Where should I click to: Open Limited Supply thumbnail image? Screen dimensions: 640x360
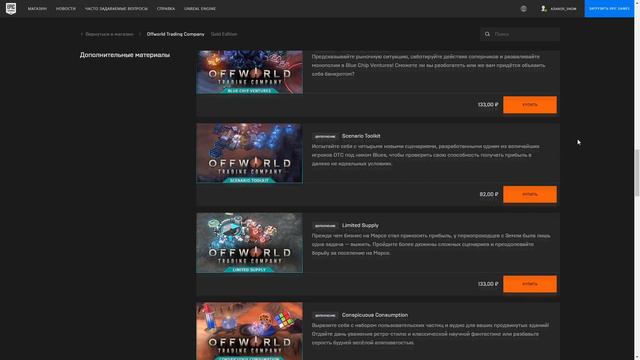pyautogui.click(x=249, y=243)
